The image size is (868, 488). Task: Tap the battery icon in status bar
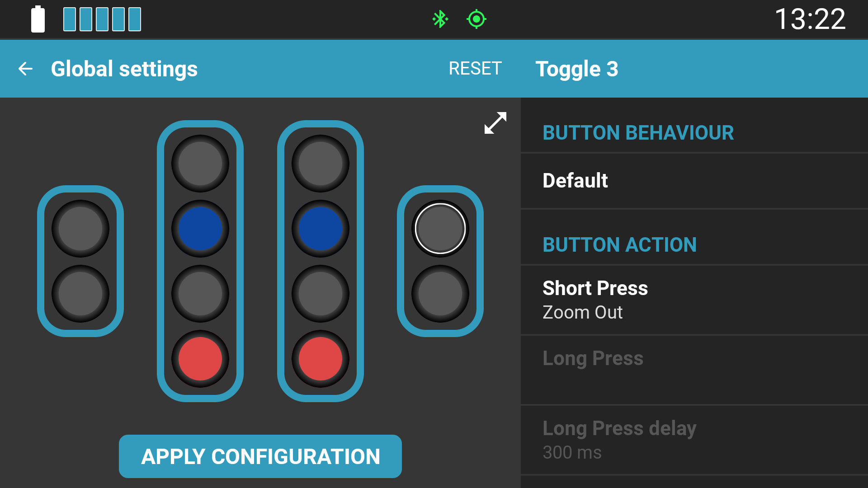pos(38,19)
